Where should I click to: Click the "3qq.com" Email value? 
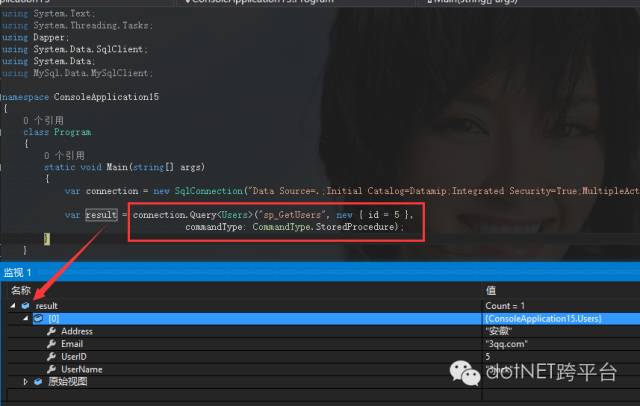pos(506,344)
